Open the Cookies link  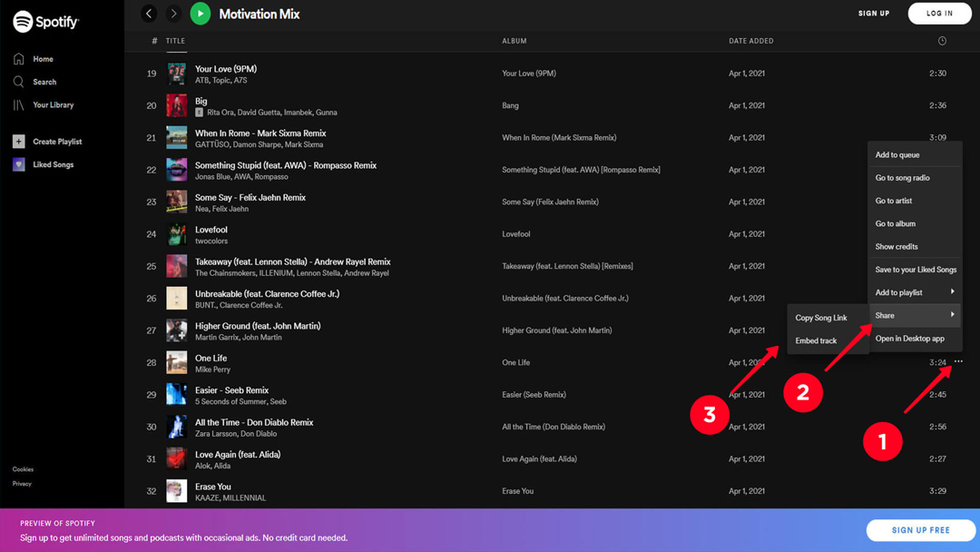click(x=23, y=469)
